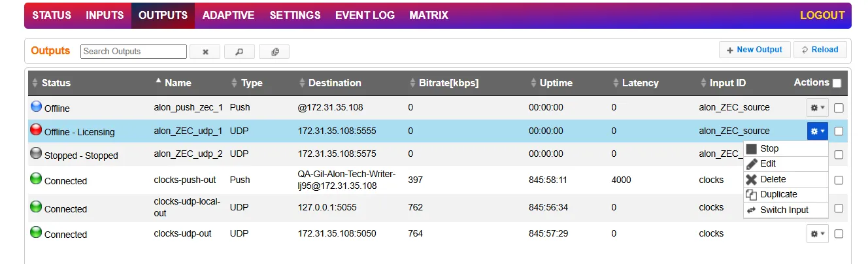868x264 pixels.
Task: Click the green status ball for clocks-udp-out
Action: click(x=36, y=232)
